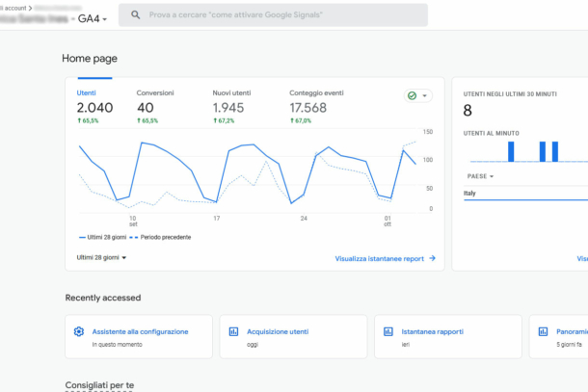Viewport: 588px width, 392px height.
Task: Click the green data quality check icon
Action: [412, 96]
